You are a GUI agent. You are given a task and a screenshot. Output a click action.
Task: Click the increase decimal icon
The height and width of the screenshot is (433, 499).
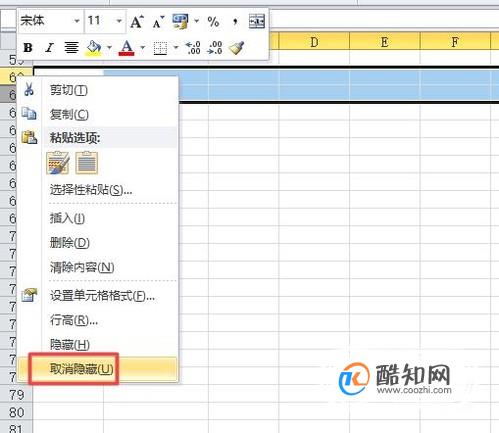(x=193, y=48)
